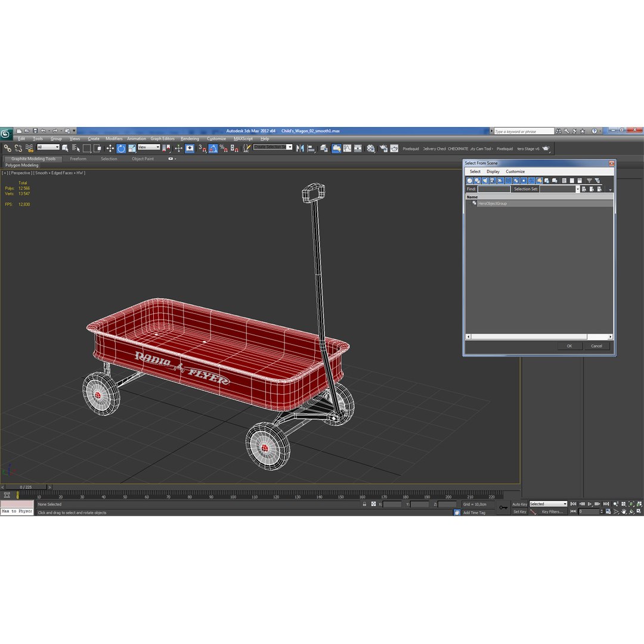
Task: Open the Help question mark dropdown arrow
Action: pos(600,131)
